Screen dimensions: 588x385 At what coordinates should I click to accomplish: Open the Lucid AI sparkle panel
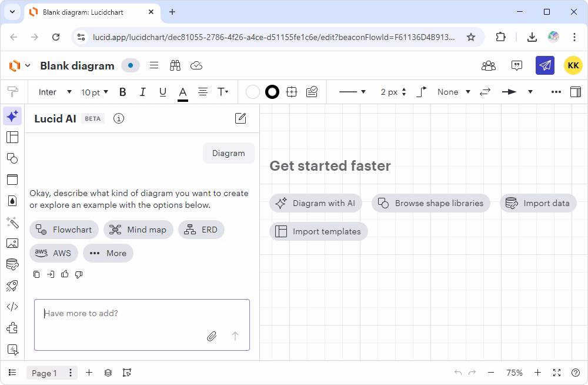coord(12,116)
